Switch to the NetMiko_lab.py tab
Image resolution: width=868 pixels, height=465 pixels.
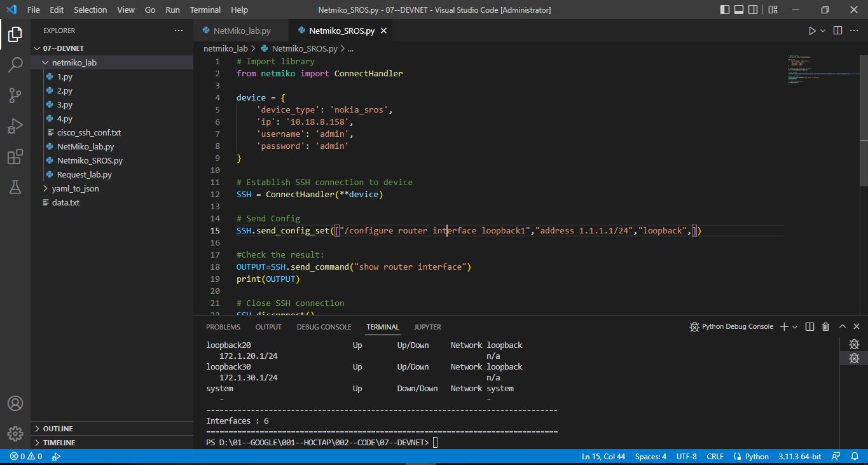[x=242, y=31]
